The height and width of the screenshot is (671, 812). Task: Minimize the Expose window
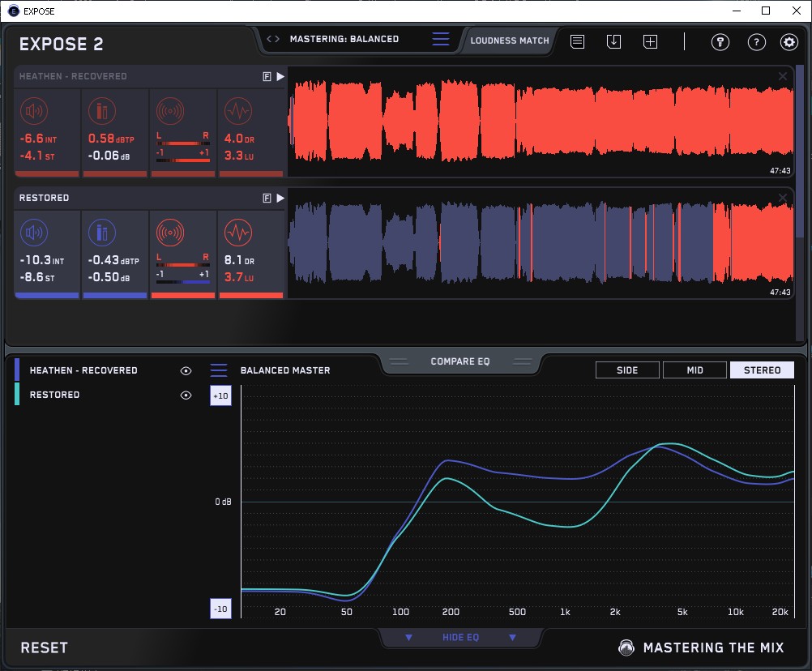[x=737, y=11]
